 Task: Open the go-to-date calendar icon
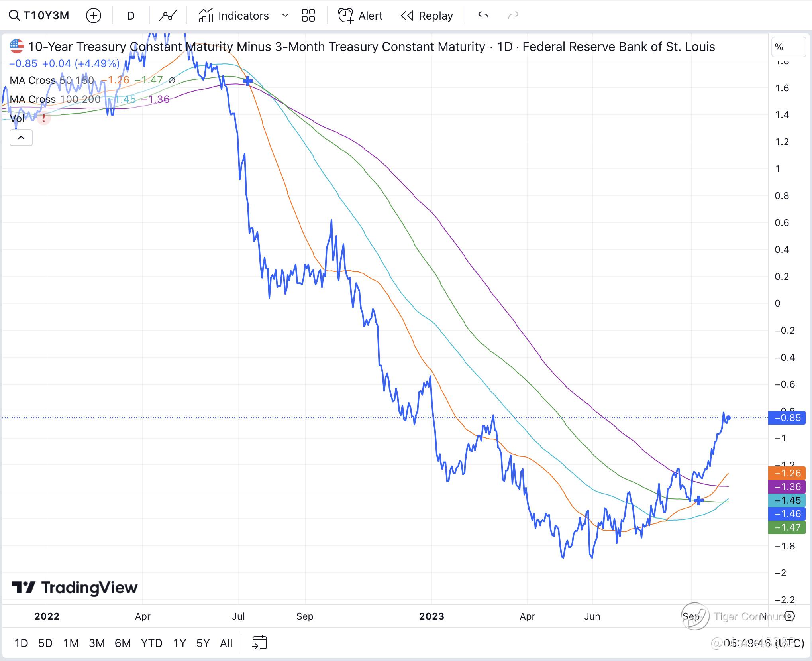pos(259,643)
